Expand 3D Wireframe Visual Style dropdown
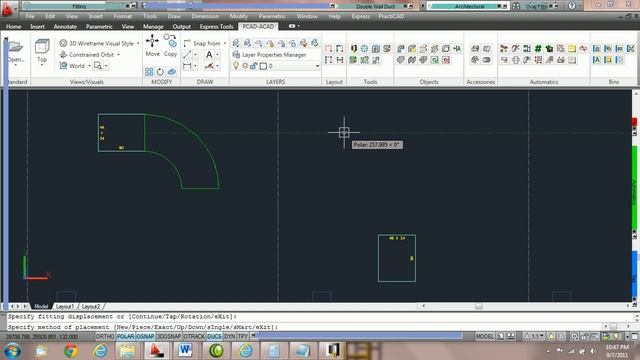 tap(138, 43)
